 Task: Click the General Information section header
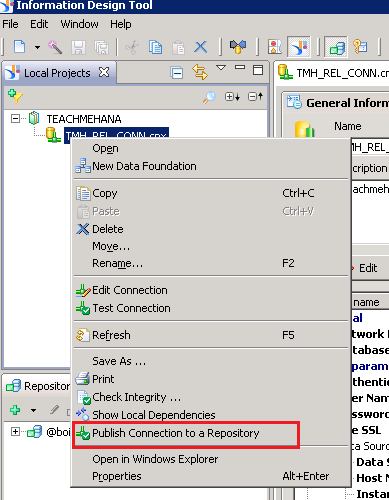coord(347,103)
